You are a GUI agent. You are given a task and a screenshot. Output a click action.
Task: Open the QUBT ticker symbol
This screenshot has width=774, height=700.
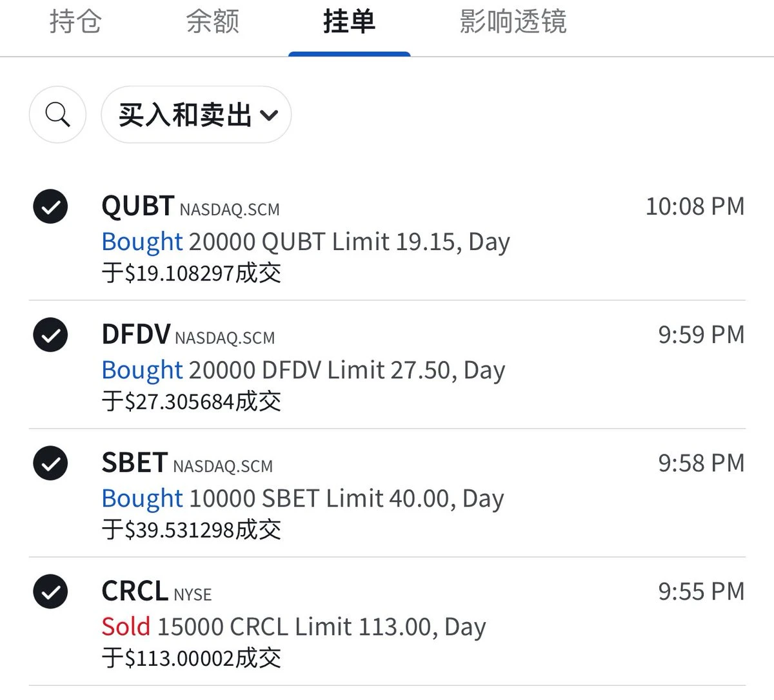coord(138,206)
